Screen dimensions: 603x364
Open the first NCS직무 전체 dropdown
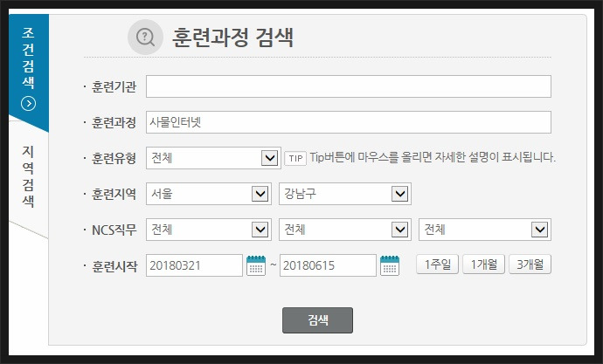209,230
